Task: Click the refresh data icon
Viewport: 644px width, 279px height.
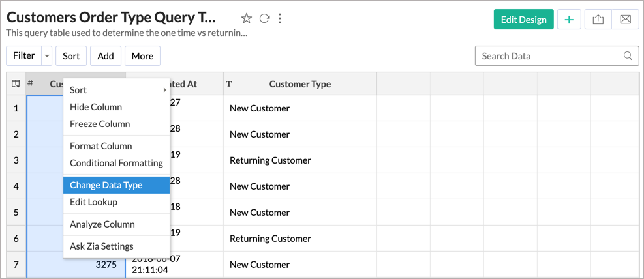Action: coord(264,19)
